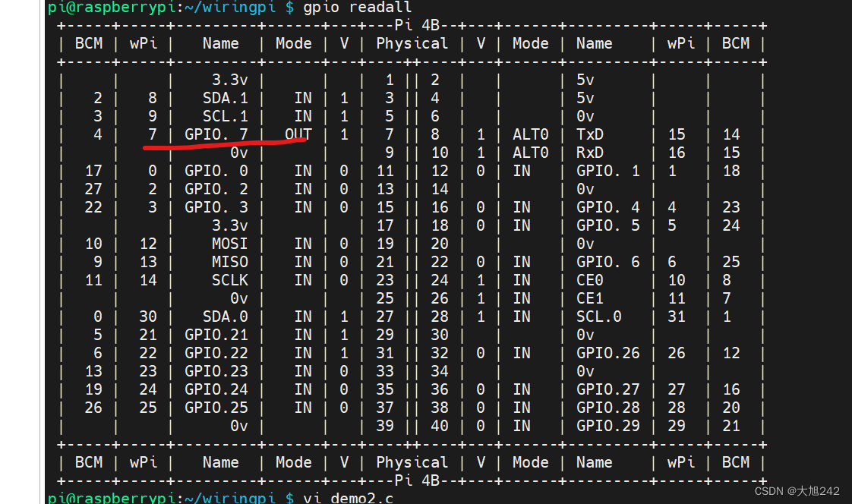Click the 'RxD' name cell
The width and height of the screenshot is (852, 504).
(x=589, y=153)
